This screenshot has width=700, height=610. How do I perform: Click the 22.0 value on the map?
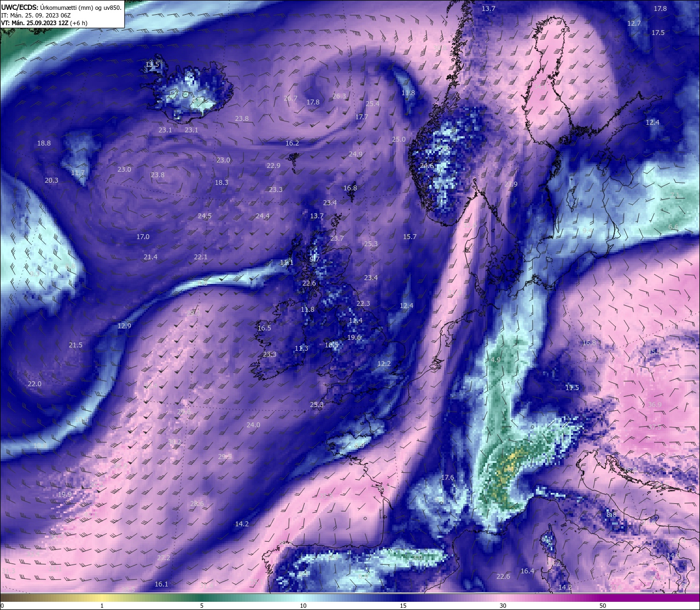pyautogui.click(x=34, y=384)
